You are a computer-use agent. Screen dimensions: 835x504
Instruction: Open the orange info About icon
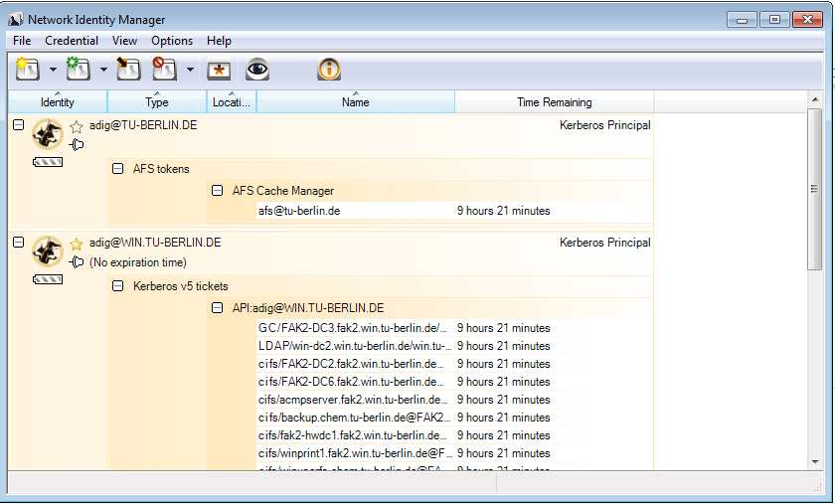point(329,70)
